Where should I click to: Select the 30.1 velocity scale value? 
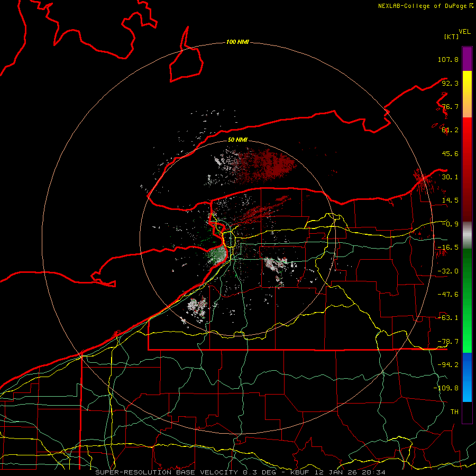[x=450, y=177]
